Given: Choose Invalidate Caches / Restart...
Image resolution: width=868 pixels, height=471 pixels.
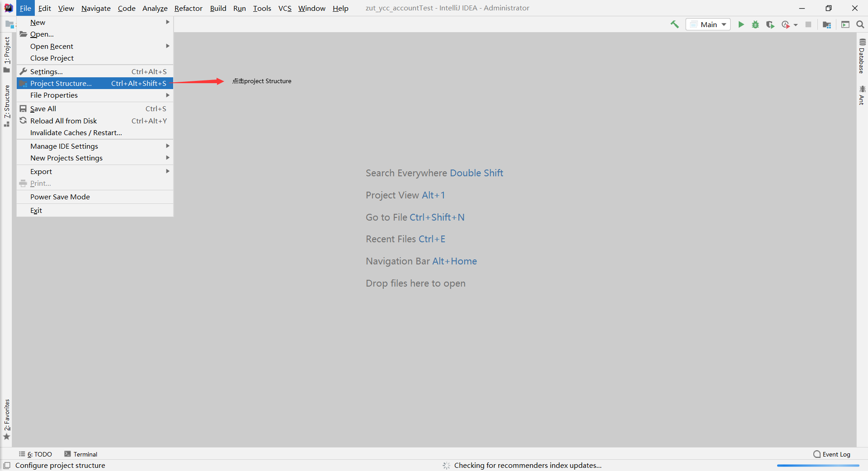Looking at the screenshot, I should click(x=95, y=132).
